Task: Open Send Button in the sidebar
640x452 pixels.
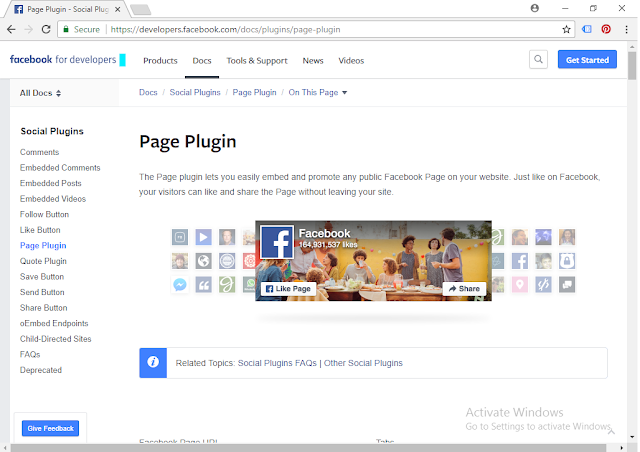Action: pyautogui.click(x=42, y=292)
